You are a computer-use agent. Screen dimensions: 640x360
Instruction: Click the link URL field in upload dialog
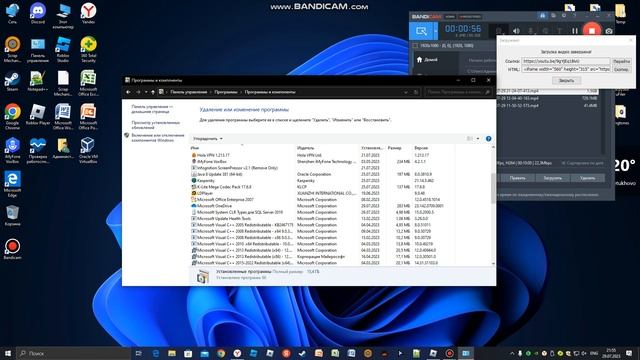coord(566,61)
